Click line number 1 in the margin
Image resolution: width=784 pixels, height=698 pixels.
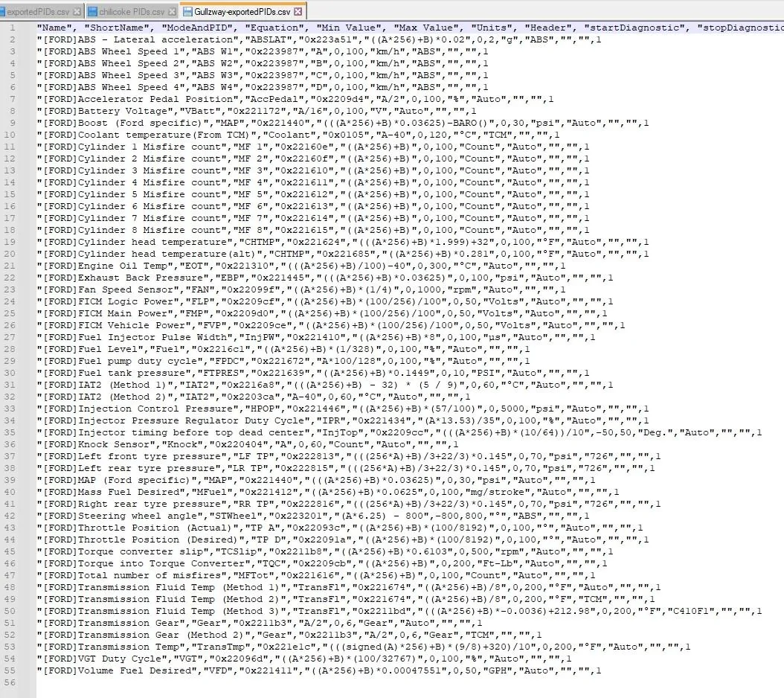pos(12,28)
